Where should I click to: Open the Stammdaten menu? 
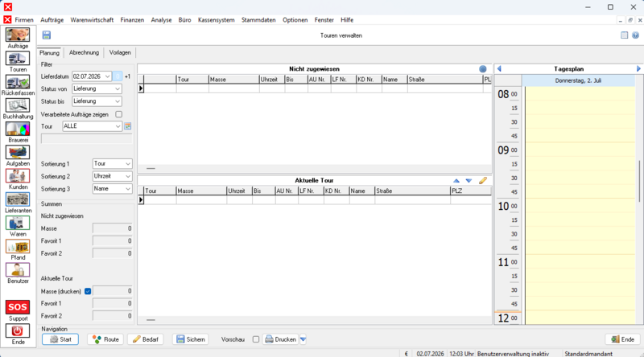(x=258, y=19)
